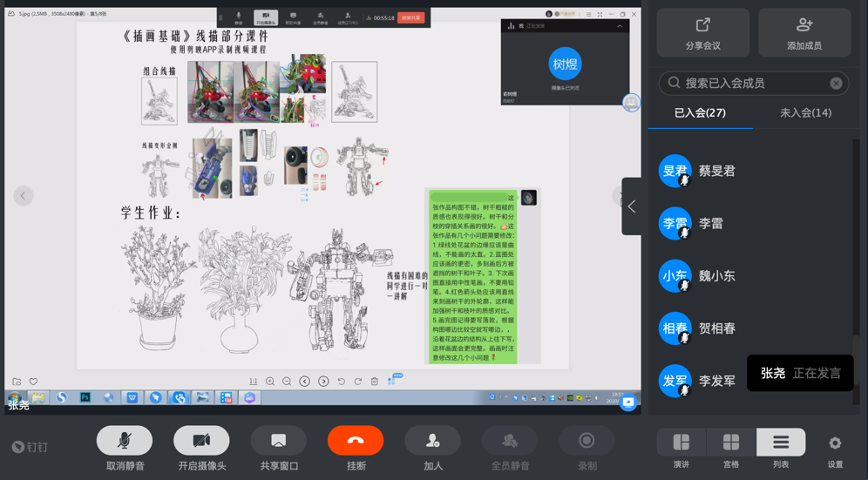
Task: Toggle mic badge on 蔡旻君 avatar
Action: click(685, 180)
